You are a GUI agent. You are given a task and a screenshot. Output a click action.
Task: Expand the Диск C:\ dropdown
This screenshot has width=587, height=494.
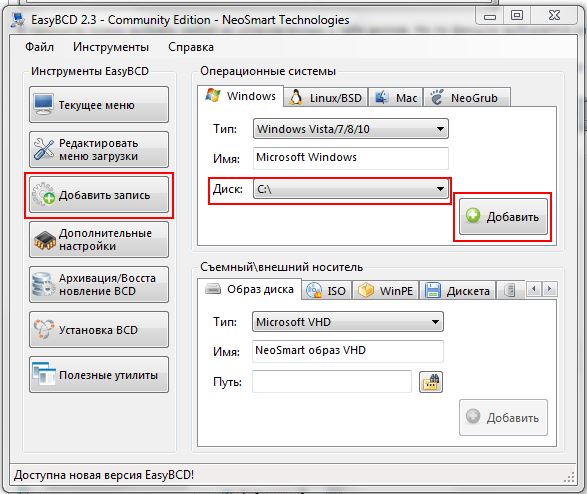[x=351, y=189]
